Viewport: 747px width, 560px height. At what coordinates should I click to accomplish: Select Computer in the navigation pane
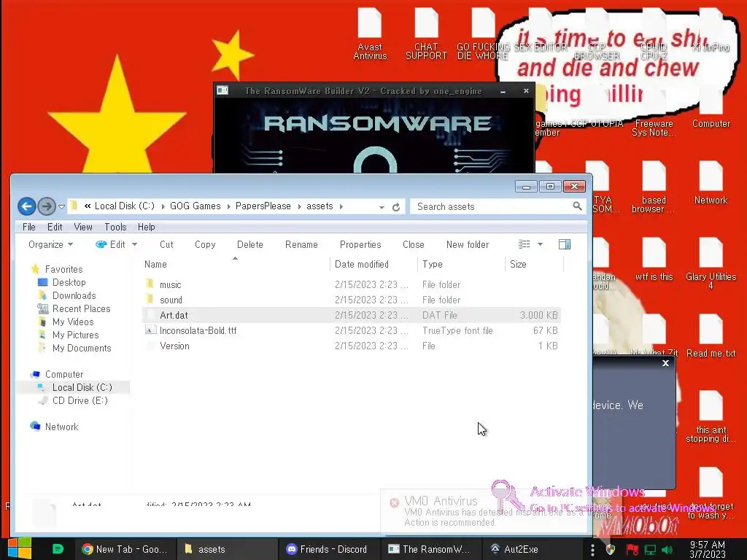point(64,374)
